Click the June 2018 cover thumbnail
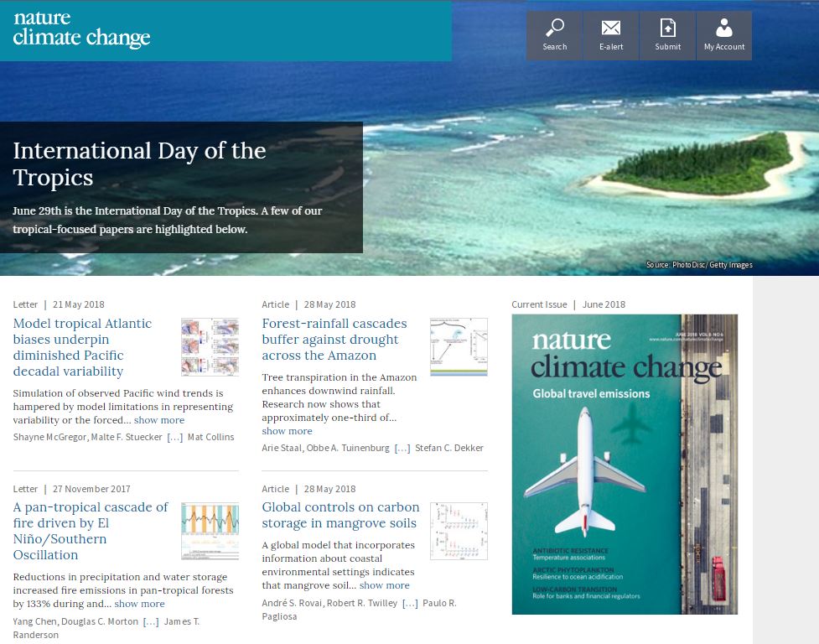Image resolution: width=819 pixels, height=644 pixels. pyautogui.click(x=624, y=463)
